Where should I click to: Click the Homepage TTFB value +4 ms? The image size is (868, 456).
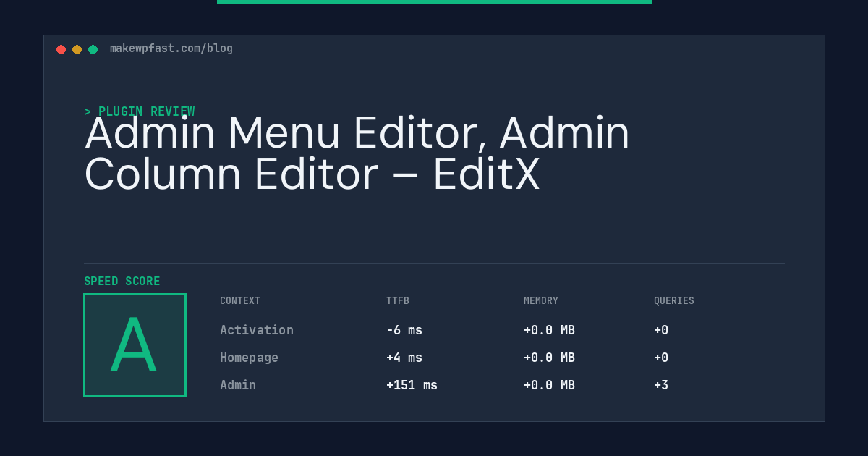coord(404,358)
